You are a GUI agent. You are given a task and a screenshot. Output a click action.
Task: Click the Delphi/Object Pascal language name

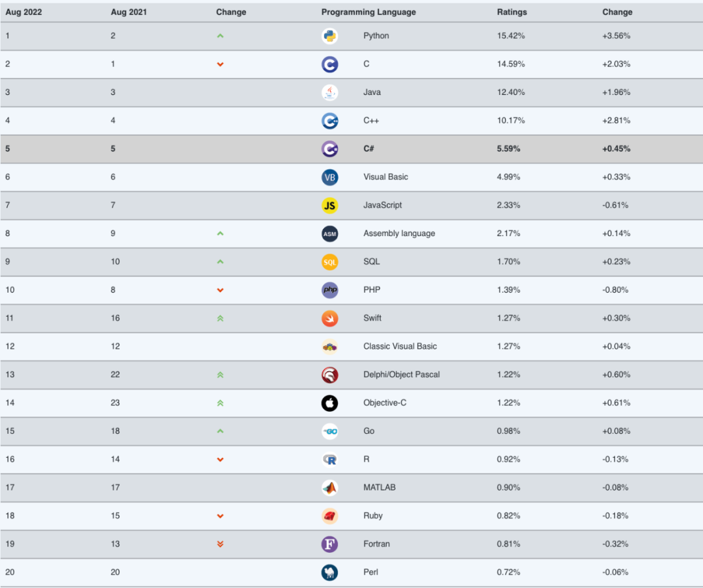(x=401, y=374)
